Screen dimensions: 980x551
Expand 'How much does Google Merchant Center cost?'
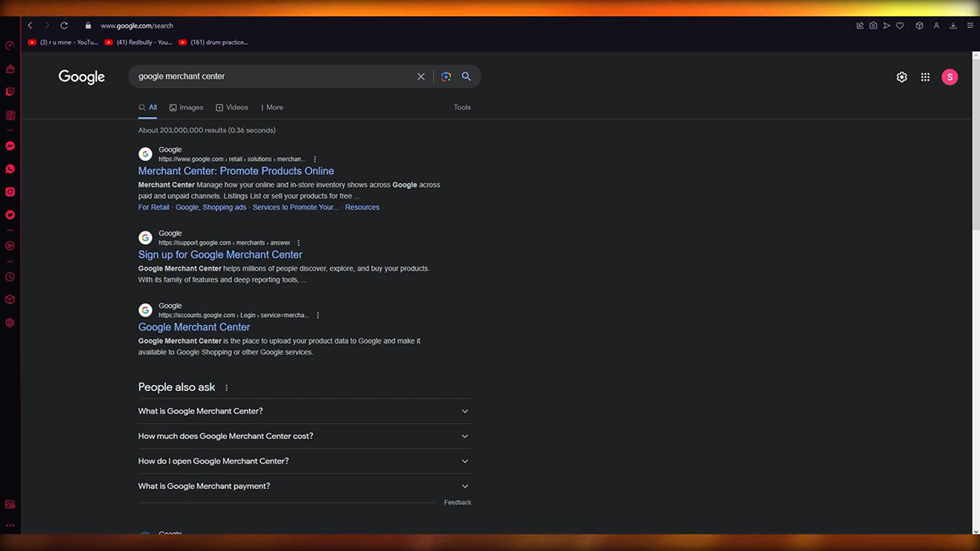coord(304,436)
